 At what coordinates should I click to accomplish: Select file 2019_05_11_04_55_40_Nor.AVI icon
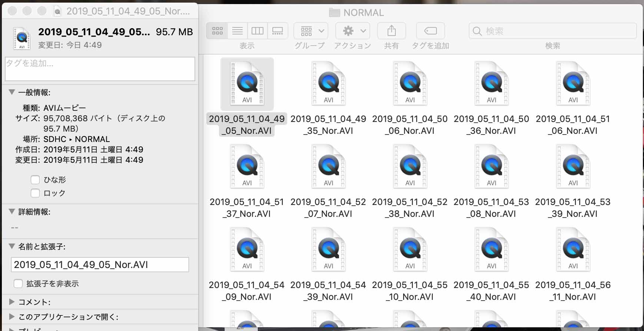click(492, 250)
